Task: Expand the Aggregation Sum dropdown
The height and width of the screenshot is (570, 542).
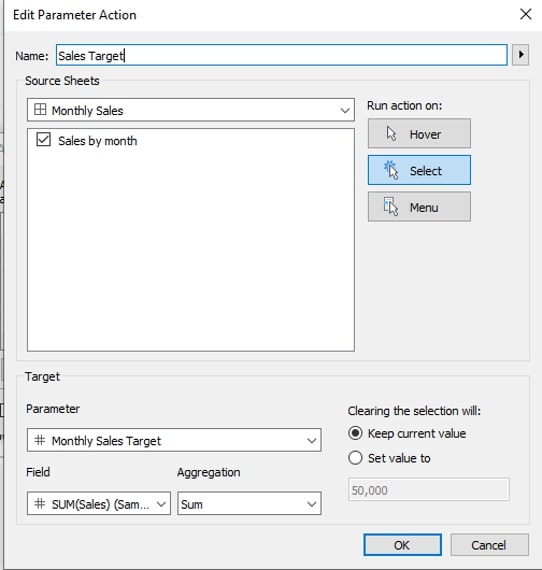Action: coord(249,503)
